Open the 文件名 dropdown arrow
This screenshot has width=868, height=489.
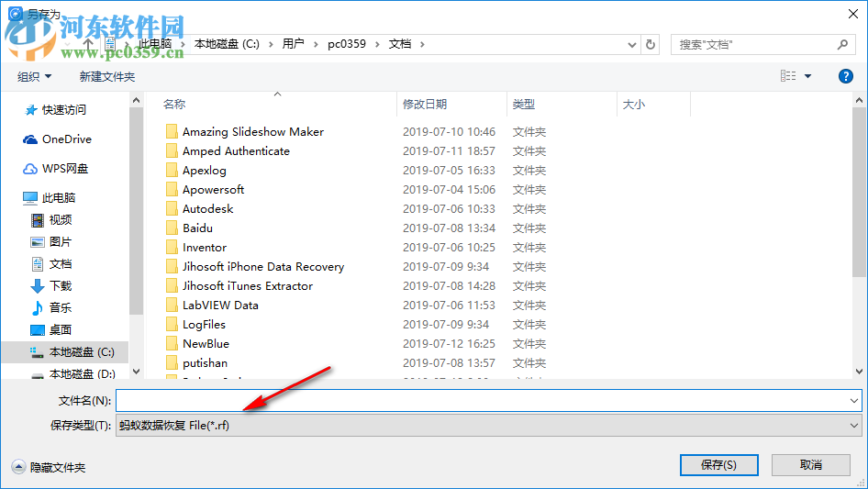pos(853,400)
